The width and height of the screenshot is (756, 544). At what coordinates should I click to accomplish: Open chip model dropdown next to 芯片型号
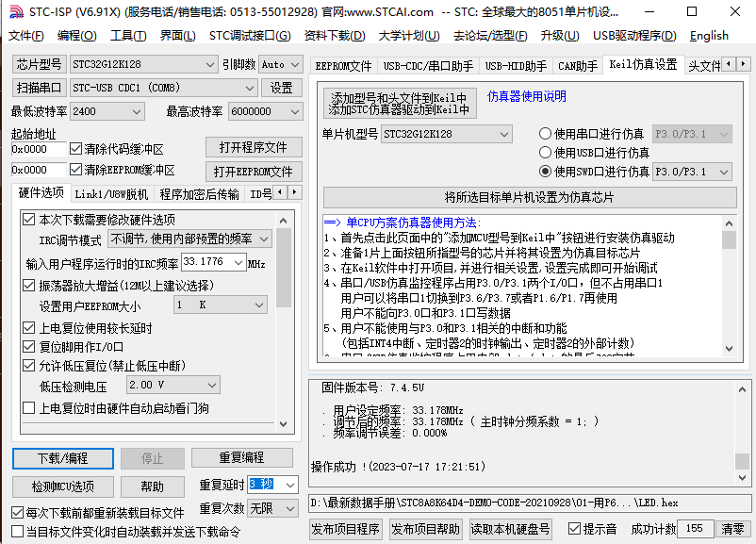pos(143,64)
